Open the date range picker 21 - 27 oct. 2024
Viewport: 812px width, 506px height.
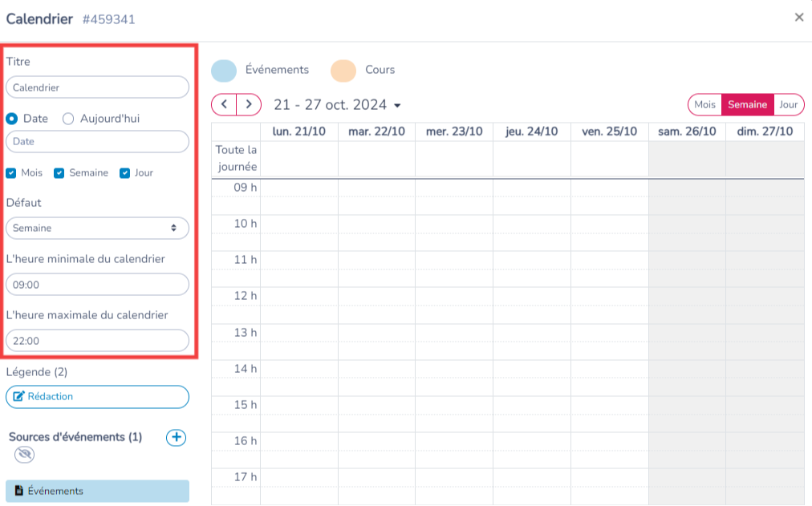(x=337, y=105)
